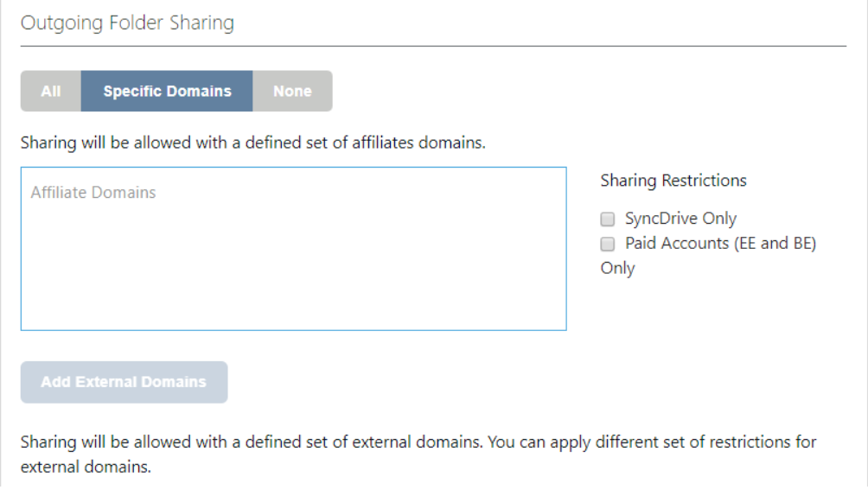Screen dimensions: 868x490
Task: Click the "Paid Accounts (EE and BE)" label text
Action: pyautogui.click(x=720, y=244)
